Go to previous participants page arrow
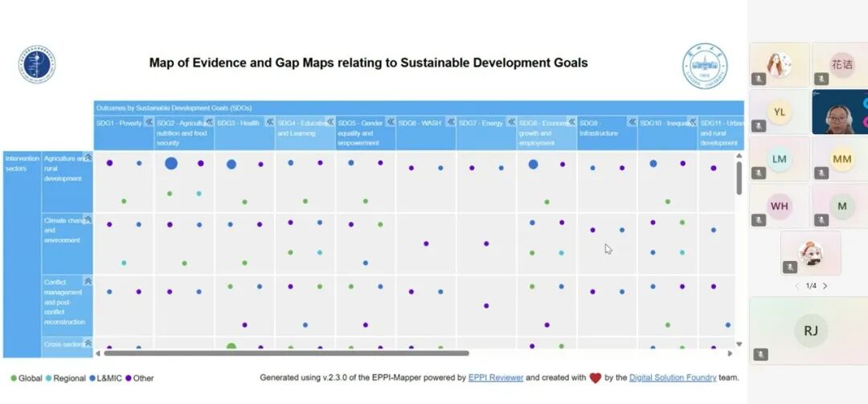Viewport: 868px width, 404px height. coord(796,286)
